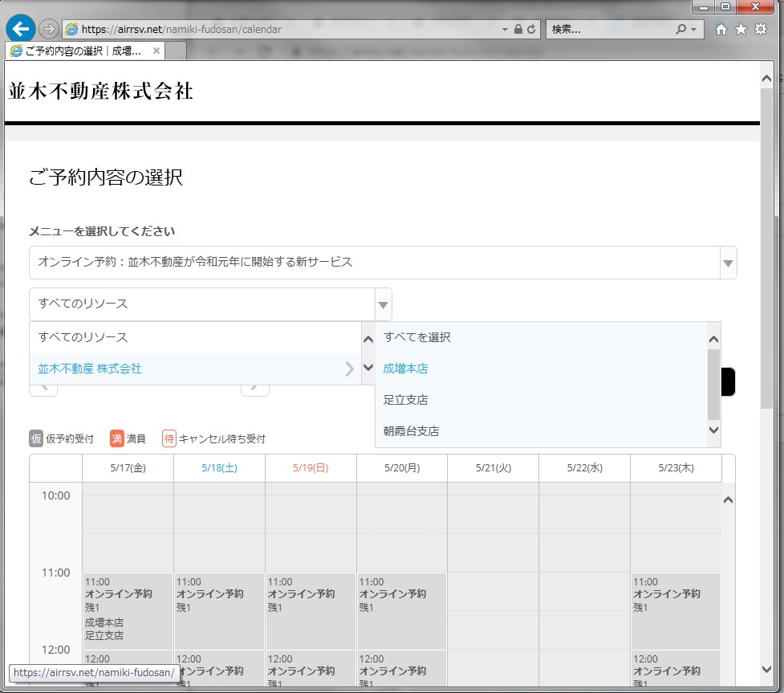Click the branch submenu scrollbar thumb

coord(713,385)
